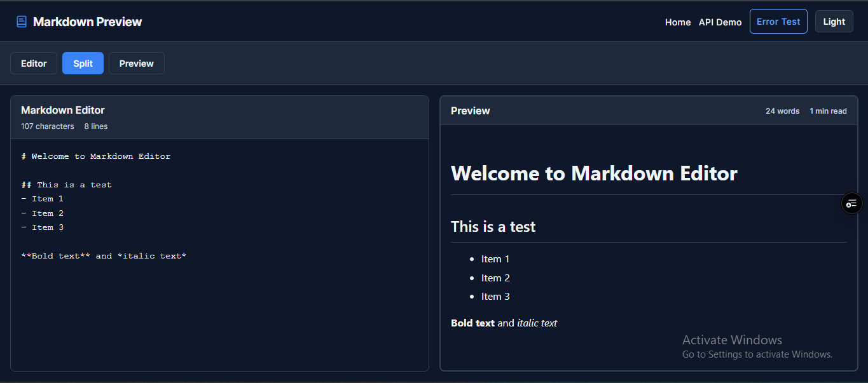Click the '- Item 1' editor line

(x=42, y=199)
